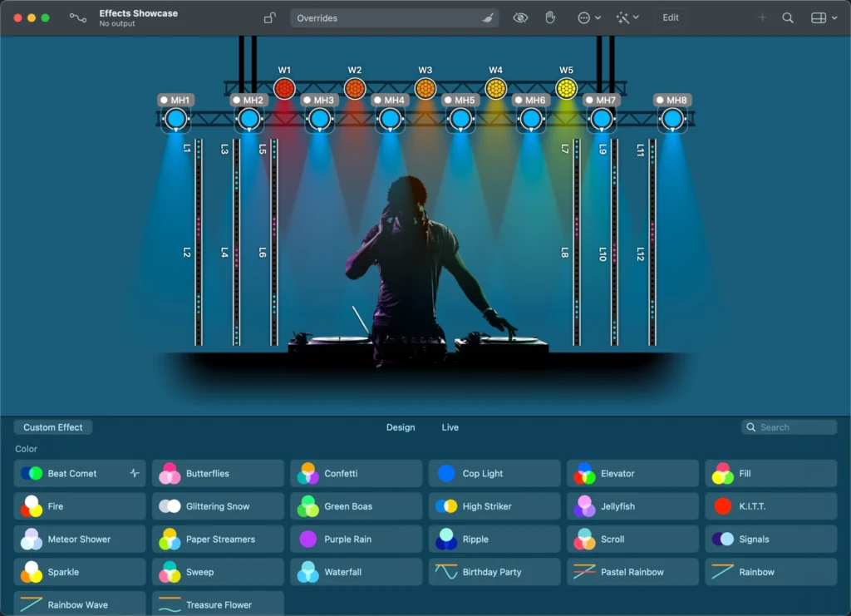Clear overrides with the broom icon

point(487,18)
